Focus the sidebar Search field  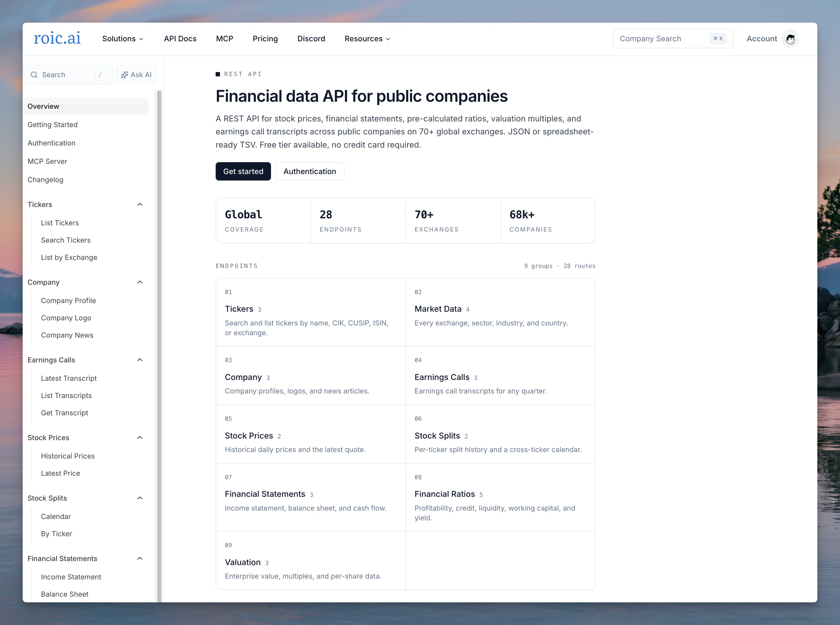(x=68, y=75)
